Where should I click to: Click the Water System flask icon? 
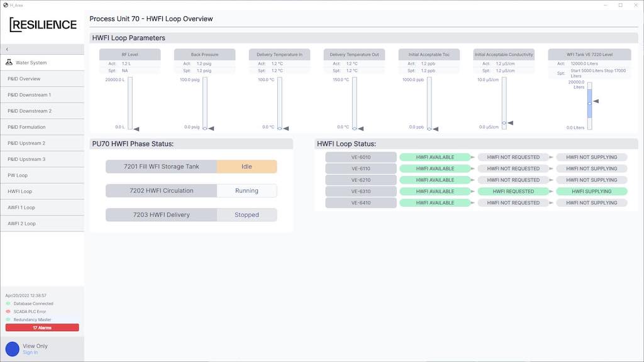(9, 62)
